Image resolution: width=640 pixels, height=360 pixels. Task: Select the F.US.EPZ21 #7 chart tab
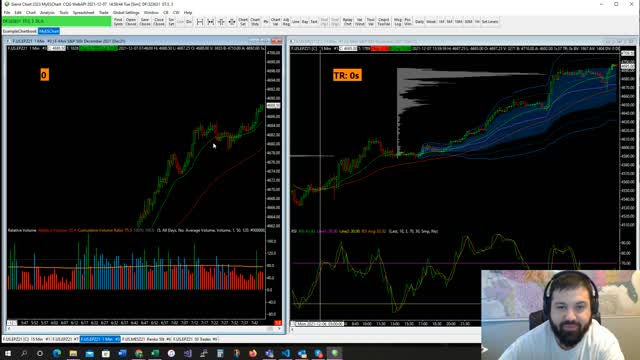(x=65, y=339)
